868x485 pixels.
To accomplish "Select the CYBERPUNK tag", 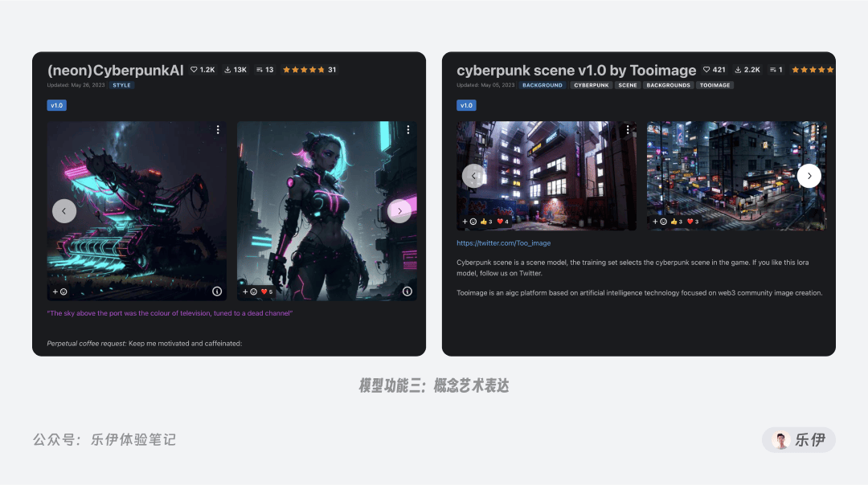I will pos(592,85).
